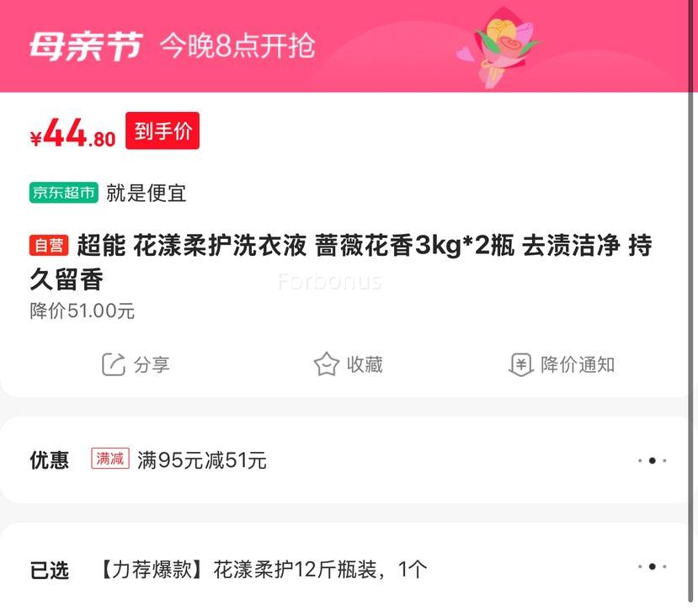Expand the 已选 row three-dots menu
The height and width of the screenshot is (616, 698).
pyautogui.click(x=652, y=566)
